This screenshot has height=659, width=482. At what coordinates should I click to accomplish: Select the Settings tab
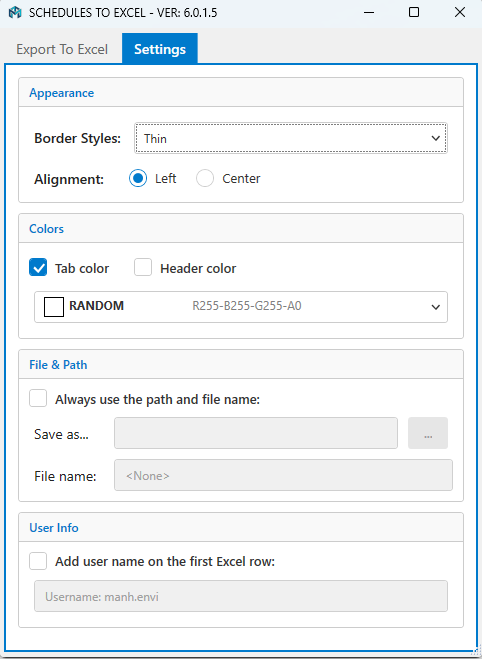tap(160, 49)
